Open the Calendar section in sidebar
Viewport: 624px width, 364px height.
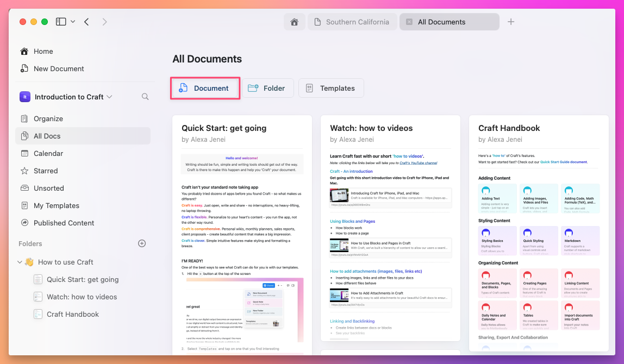point(48,153)
